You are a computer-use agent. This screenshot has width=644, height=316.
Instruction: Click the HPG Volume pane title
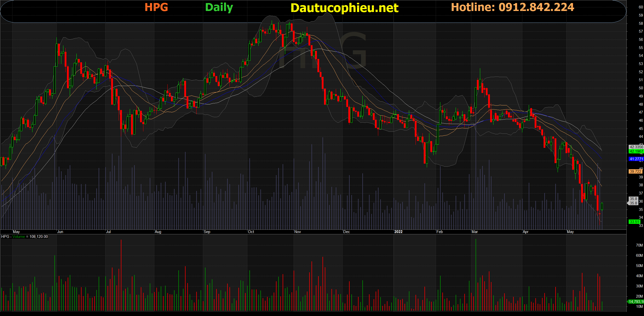tap(24, 237)
